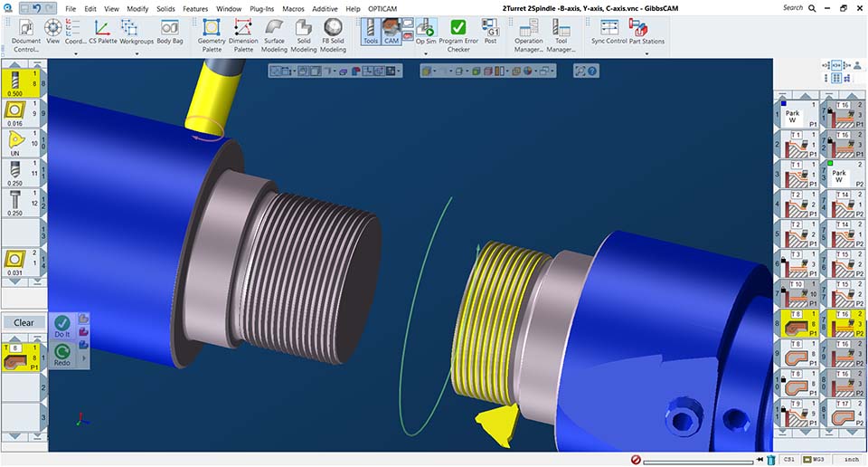Screen dimensions: 868x467
Task: Expand the Workgroups dropdown arrow
Action: (x=137, y=53)
